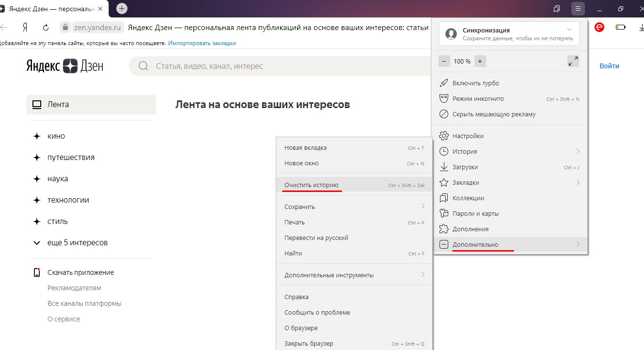This screenshot has height=350, width=644.
Task: Click the padlock site security icon
Action: (x=64, y=27)
